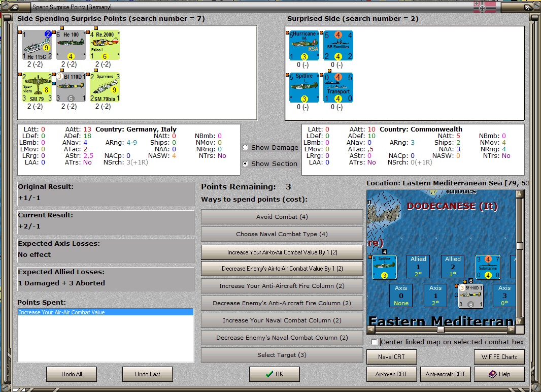Select the SM.79bis Sparviero counter
This screenshot has width=541, height=392.
pyautogui.click(x=105, y=87)
